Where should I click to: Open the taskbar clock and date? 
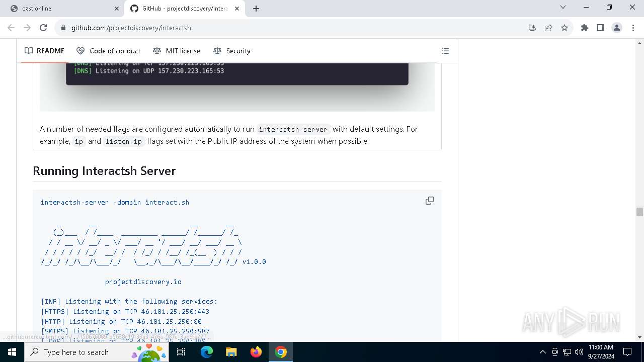[x=601, y=352]
